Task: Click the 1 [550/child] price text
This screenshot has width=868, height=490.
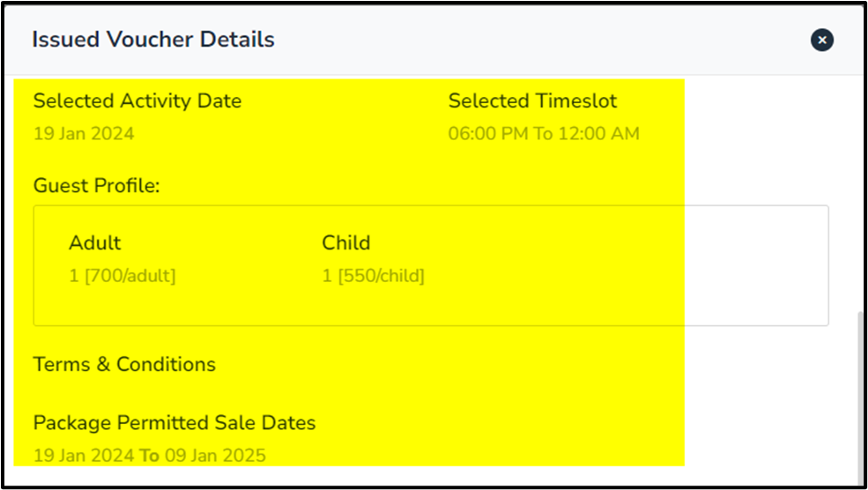Action: click(373, 277)
